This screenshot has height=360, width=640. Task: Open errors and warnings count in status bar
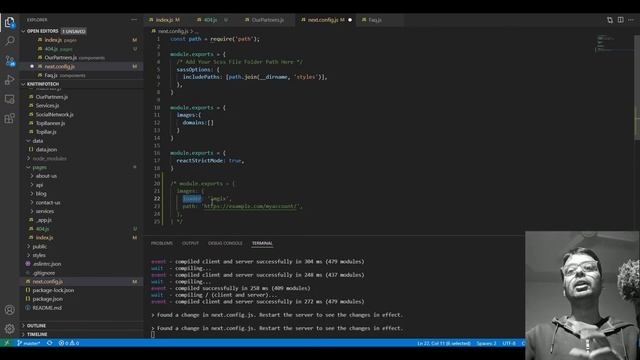[x=69, y=343]
